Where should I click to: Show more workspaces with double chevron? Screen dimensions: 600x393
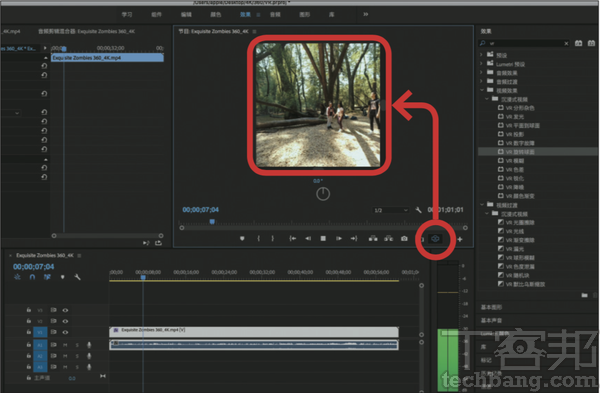pos(365,14)
